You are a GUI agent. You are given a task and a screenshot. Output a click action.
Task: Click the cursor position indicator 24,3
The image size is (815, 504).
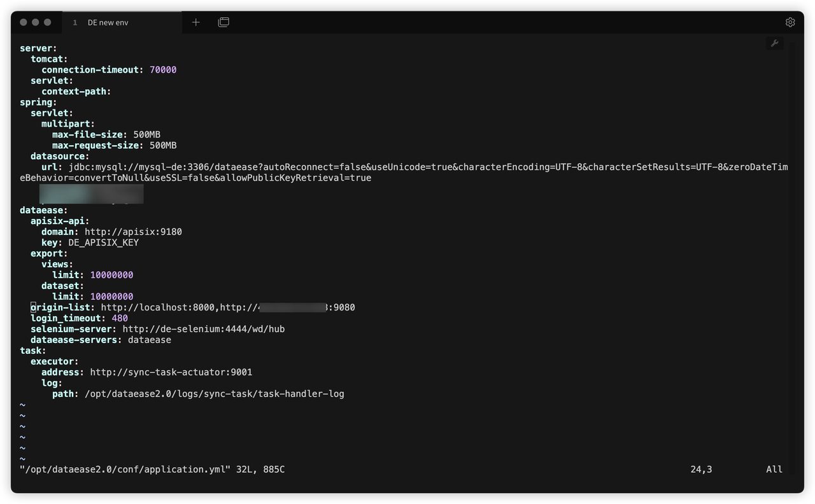coord(701,470)
